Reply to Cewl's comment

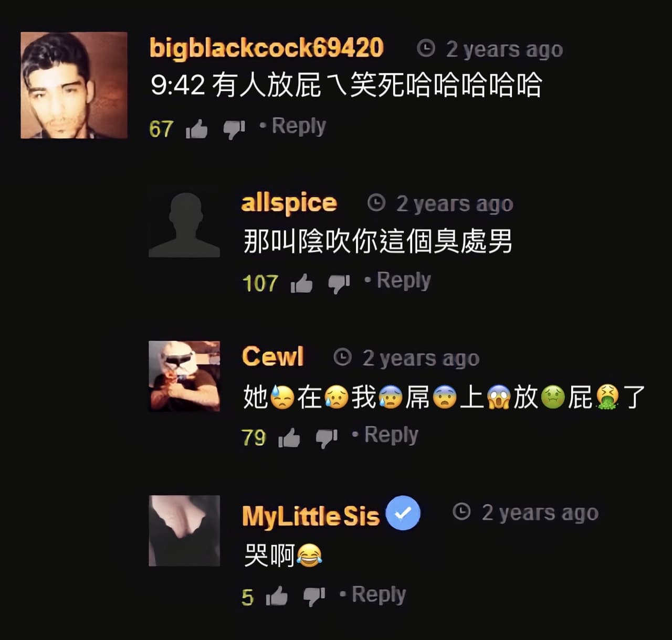coord(391,435)
